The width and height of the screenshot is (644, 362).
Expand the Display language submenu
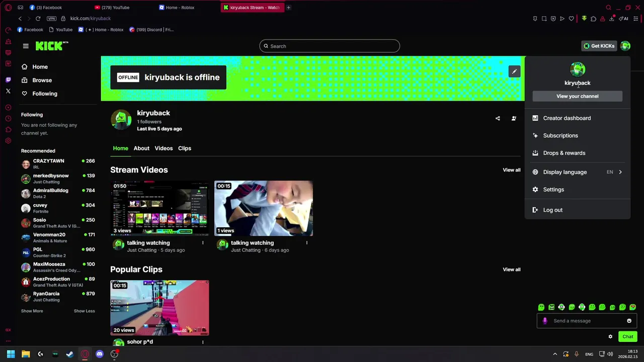(578, 172)
